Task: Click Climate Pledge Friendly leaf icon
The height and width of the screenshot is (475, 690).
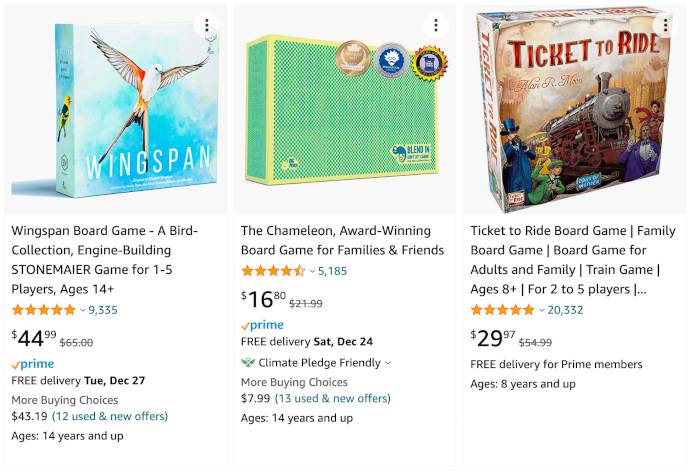Action: click(x=248, y=363)
